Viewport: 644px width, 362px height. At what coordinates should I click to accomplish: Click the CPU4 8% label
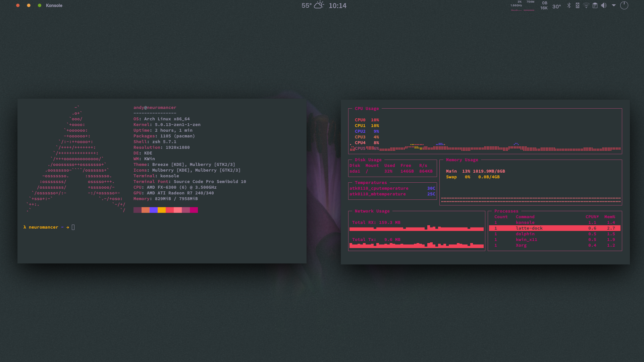click(x=367, y=143)
